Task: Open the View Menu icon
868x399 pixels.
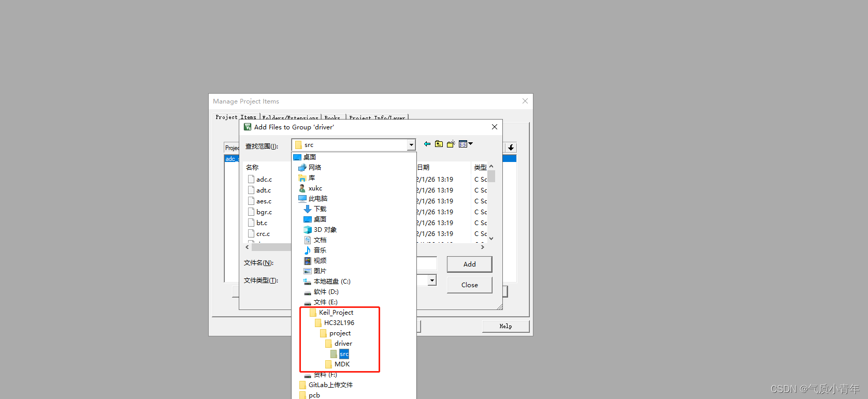Action: point(466,144)
